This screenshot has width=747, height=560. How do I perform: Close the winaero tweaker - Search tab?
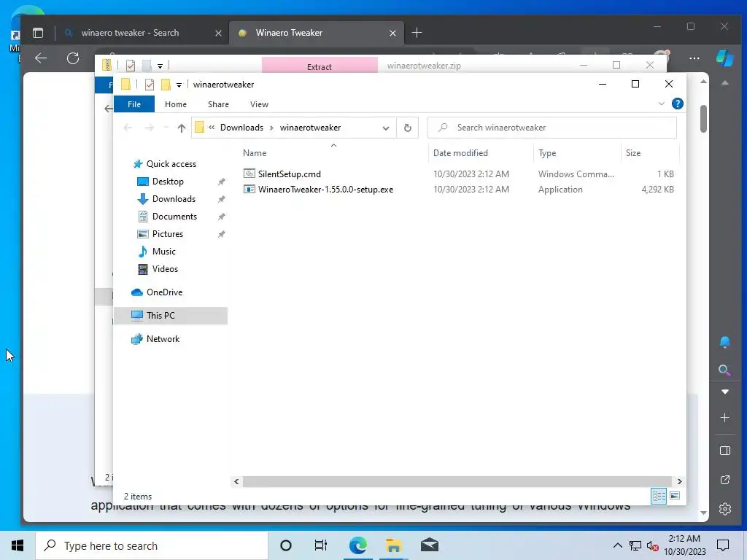[x=218, y=33]
